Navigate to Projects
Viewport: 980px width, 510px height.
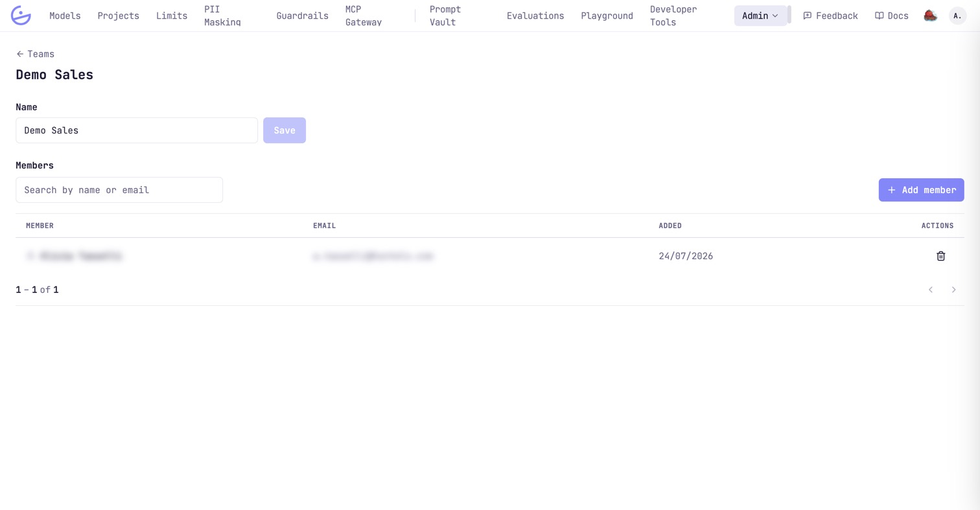[x=119, y=16]
